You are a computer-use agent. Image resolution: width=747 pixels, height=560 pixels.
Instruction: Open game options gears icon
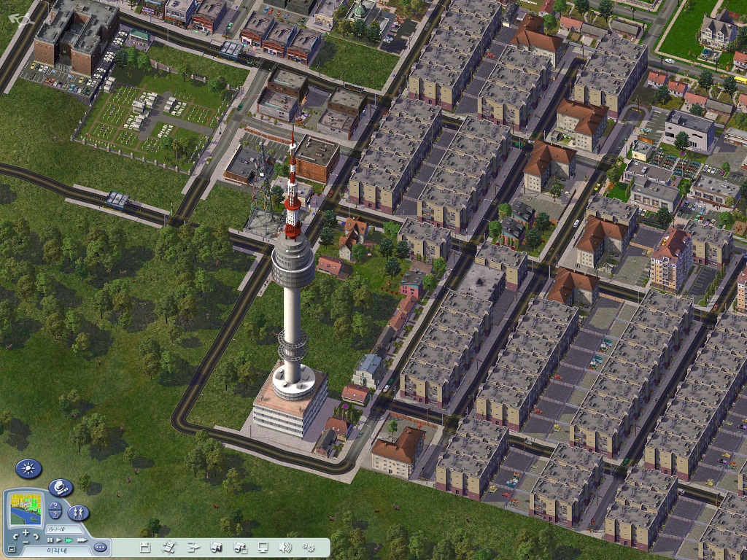[309, 547]
